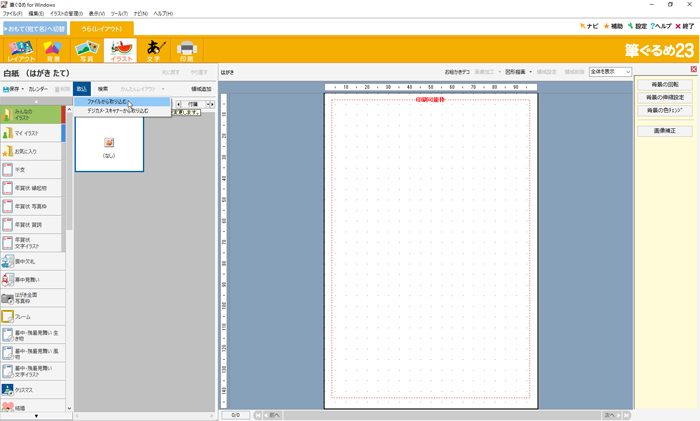This screenshot has width=700, height=421.
Task: Expand the 図形描画 dropdown menu
Action: click(517, 72)
